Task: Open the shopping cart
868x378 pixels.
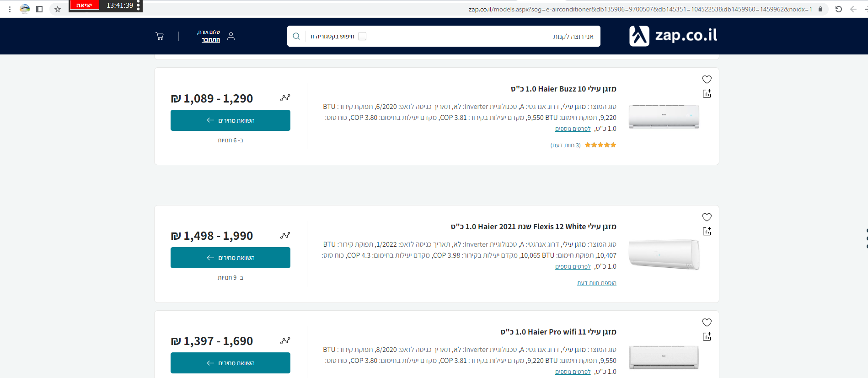Action: [160, 36]
